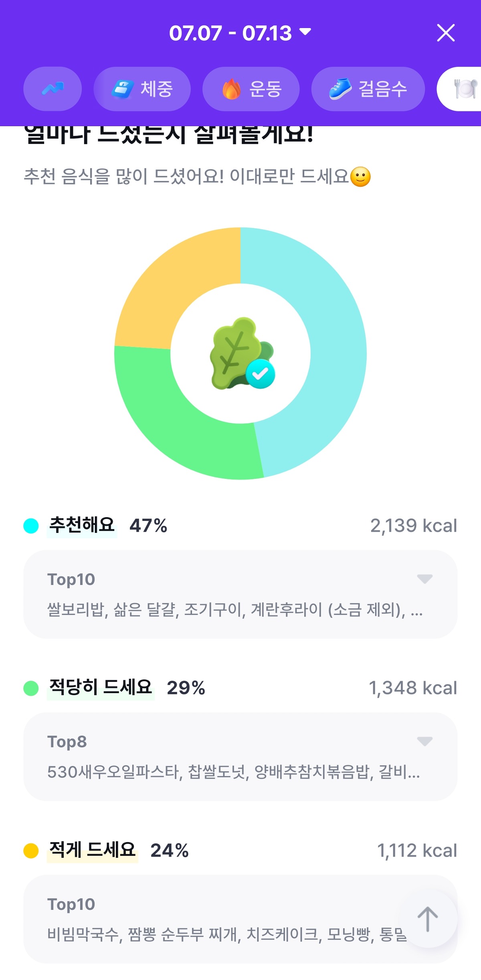Expand the 적당히 드세요 Top8 food list

424,741
